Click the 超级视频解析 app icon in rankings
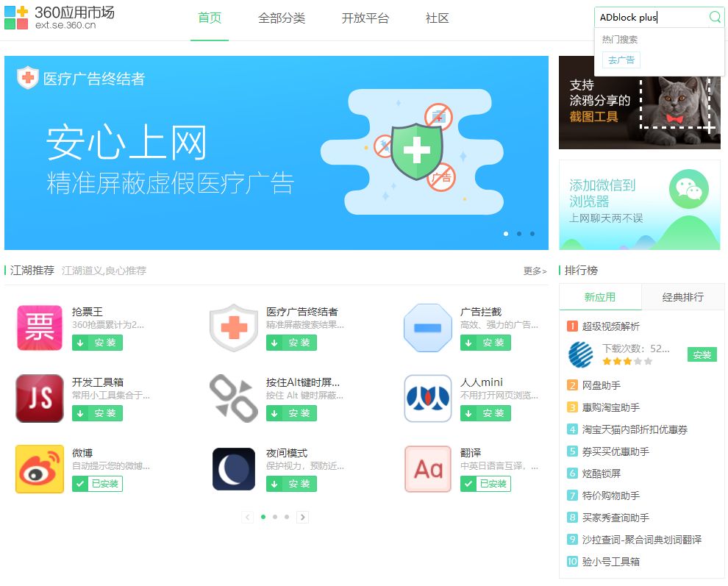 (x=580, y=354)
